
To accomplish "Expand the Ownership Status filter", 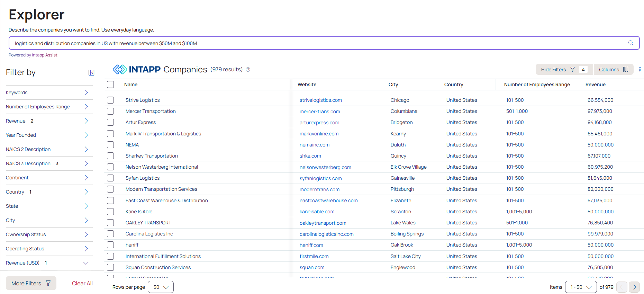I will (86, 234).
